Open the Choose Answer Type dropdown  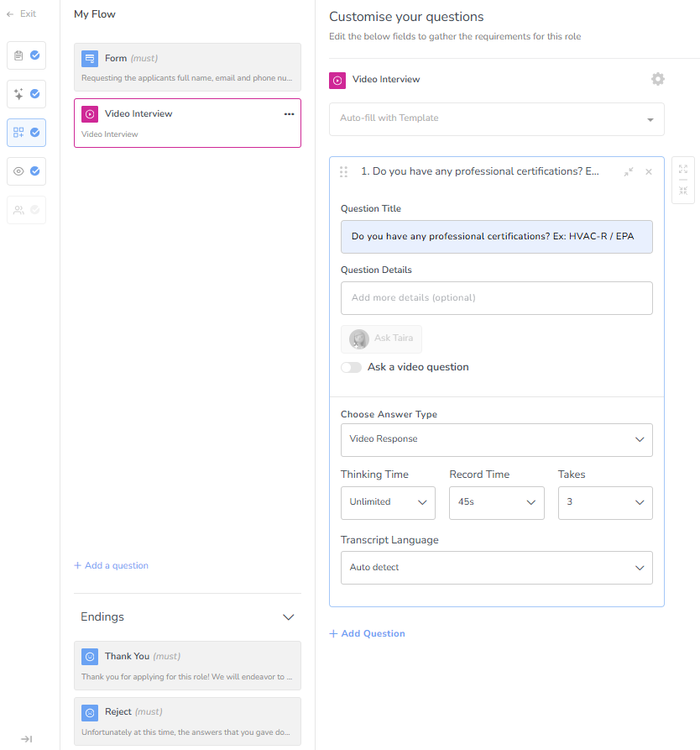click(x=496, y=439)
